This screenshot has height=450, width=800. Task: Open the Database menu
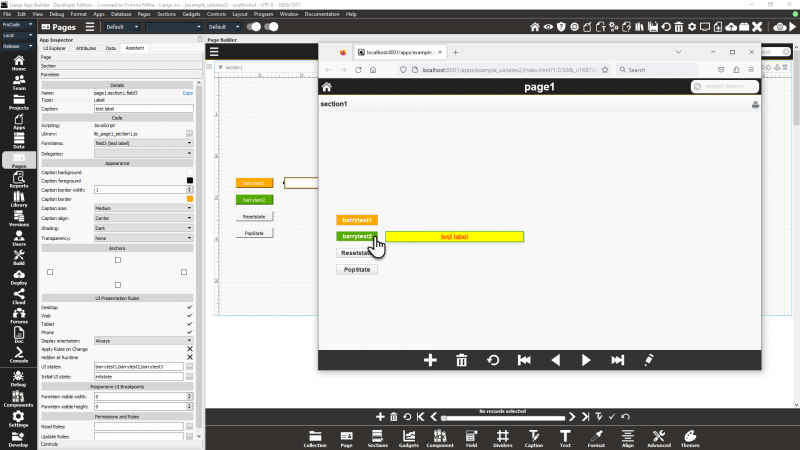[x=121, y=14]
